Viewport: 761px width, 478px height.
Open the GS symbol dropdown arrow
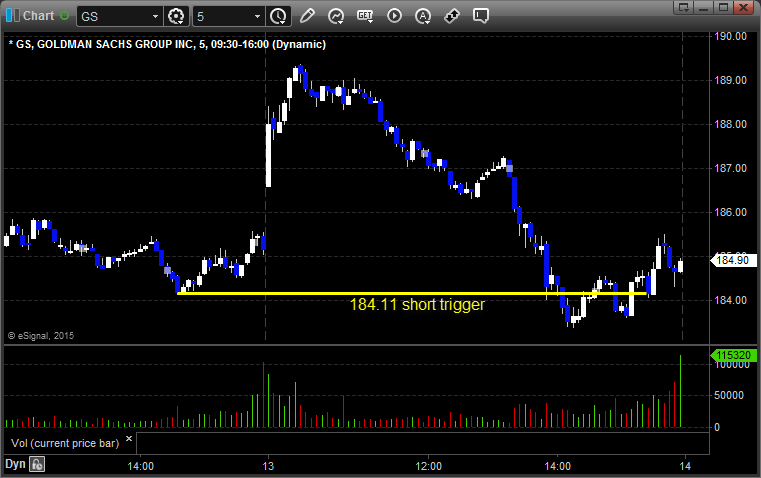[x=155, y=16]
